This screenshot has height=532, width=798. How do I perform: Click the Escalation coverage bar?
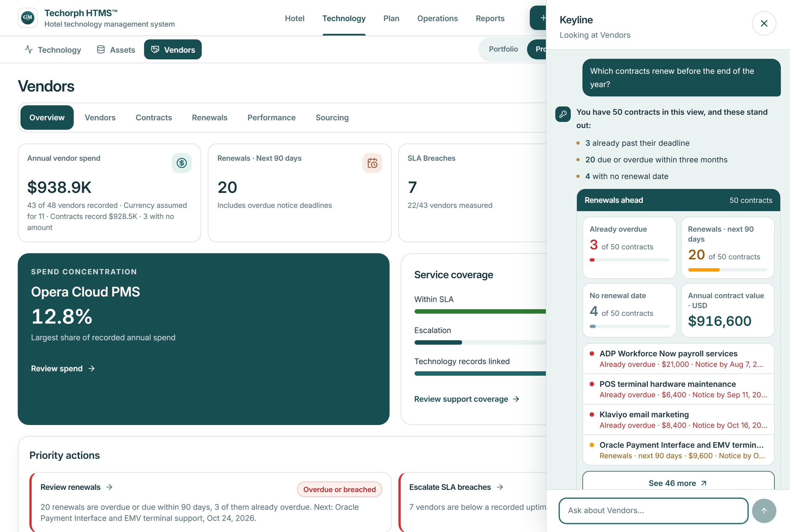tap(480, 342)
